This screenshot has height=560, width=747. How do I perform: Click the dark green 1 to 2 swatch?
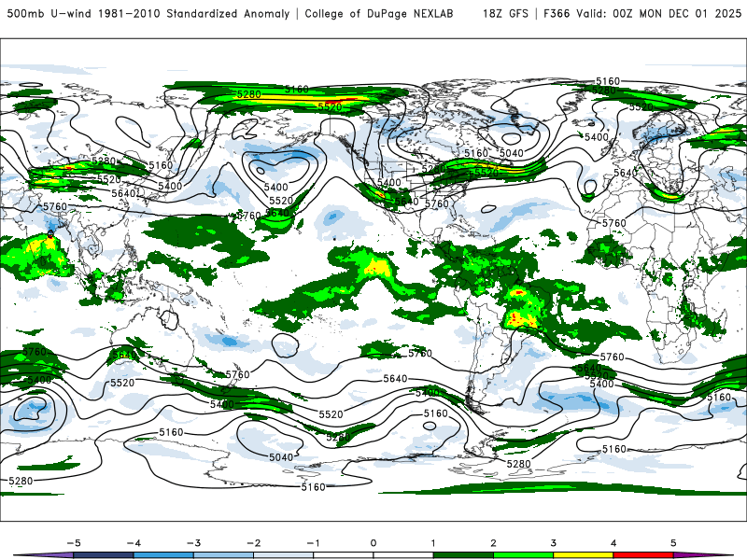(x=463, y=555)
